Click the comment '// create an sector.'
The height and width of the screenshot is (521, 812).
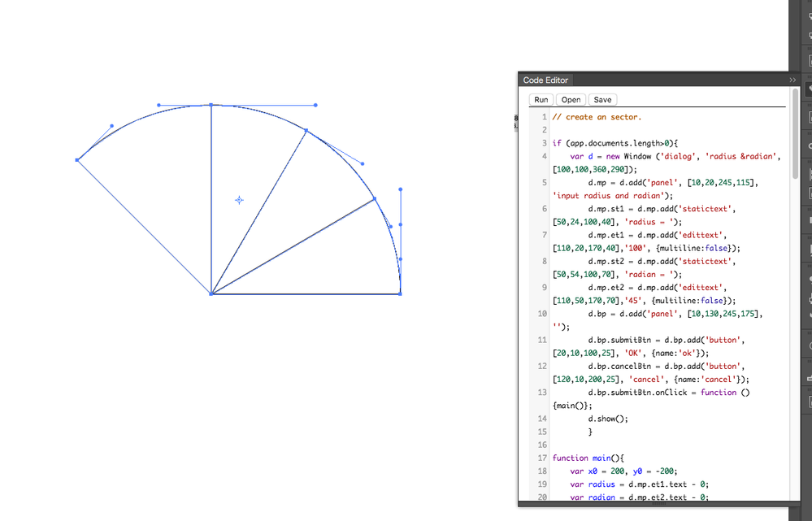[597, 117]
